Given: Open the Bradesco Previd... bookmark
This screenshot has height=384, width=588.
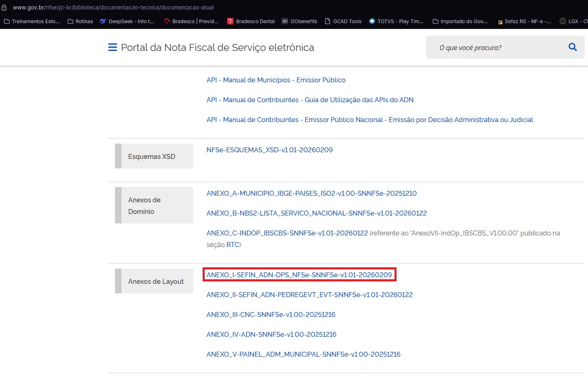Looking at the screenshot, I should [191, 22].
